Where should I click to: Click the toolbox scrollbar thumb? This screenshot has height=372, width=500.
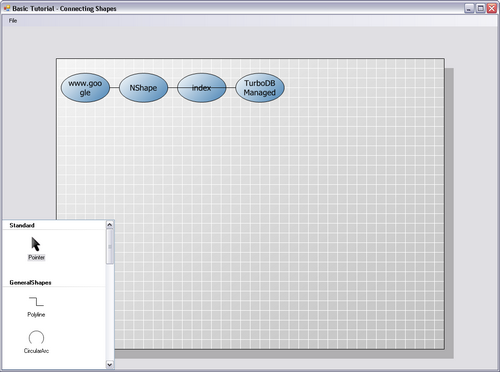click(x=110, y=246)
